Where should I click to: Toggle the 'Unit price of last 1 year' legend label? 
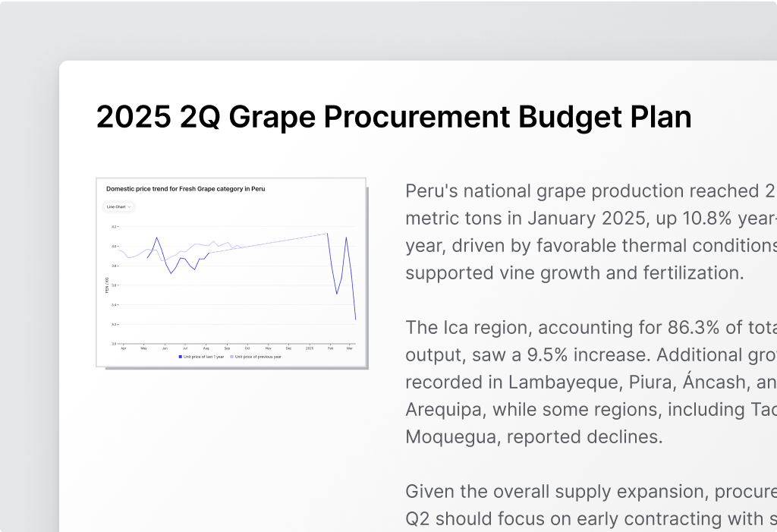(x=204, y=356)
